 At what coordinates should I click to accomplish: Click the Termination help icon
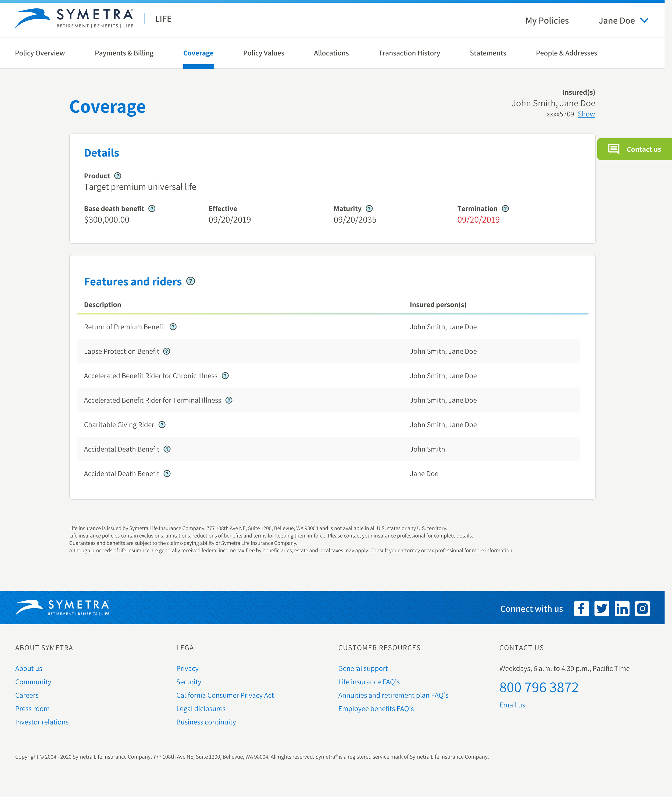506,208
